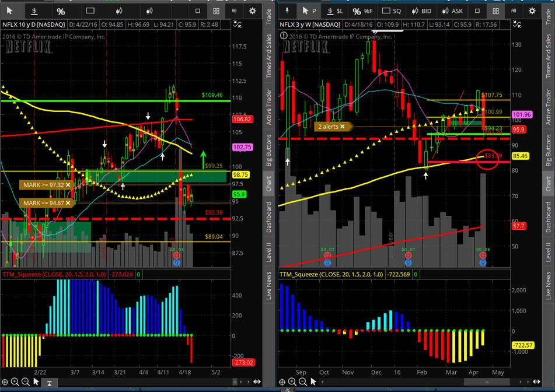
Task: Pick the SQ rectangle tool
Action: point(392,11)
